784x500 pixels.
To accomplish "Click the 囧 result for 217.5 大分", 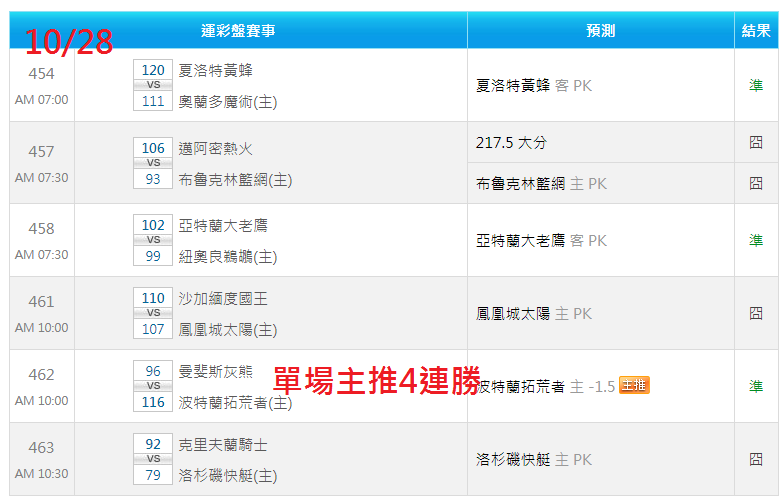I will click(756, 142).
